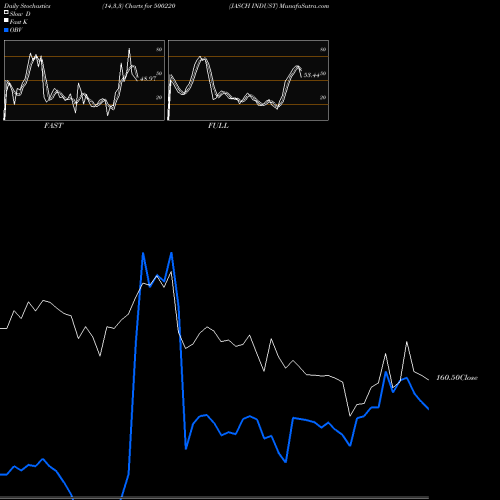
Task: Click the '160.50Close' price label
Action: click(457, 378)
